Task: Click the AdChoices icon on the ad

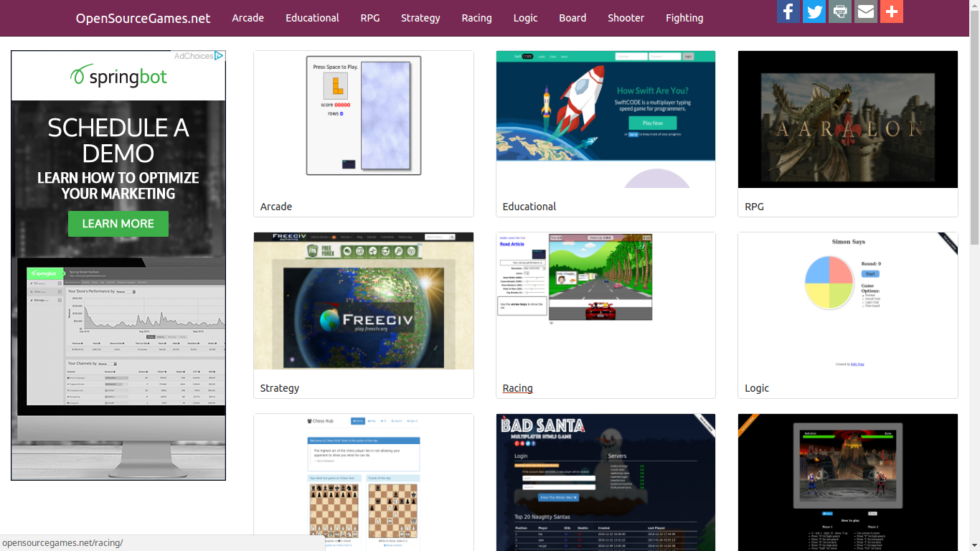Action: (220, 56)
